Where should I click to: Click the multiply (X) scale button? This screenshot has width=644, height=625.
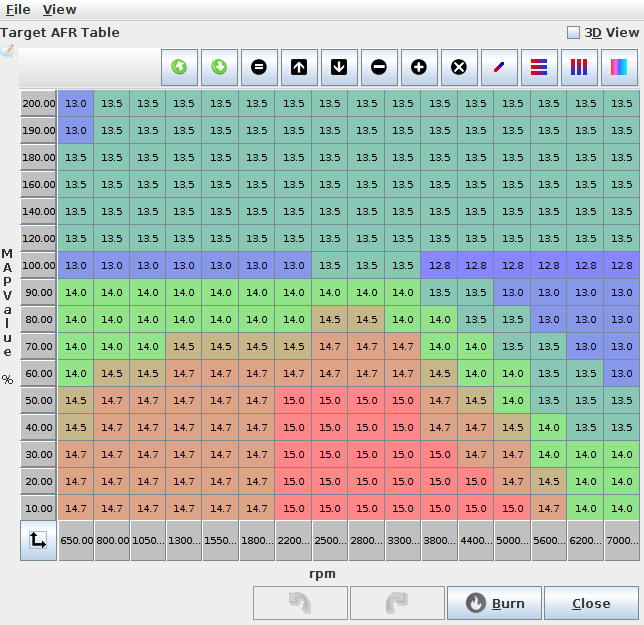459,67
